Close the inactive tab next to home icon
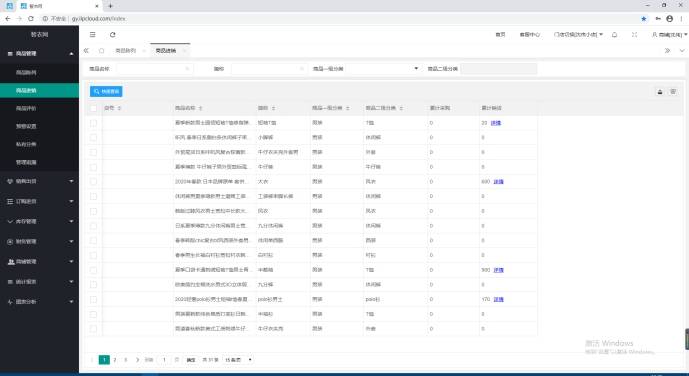 tap(144, 51)
